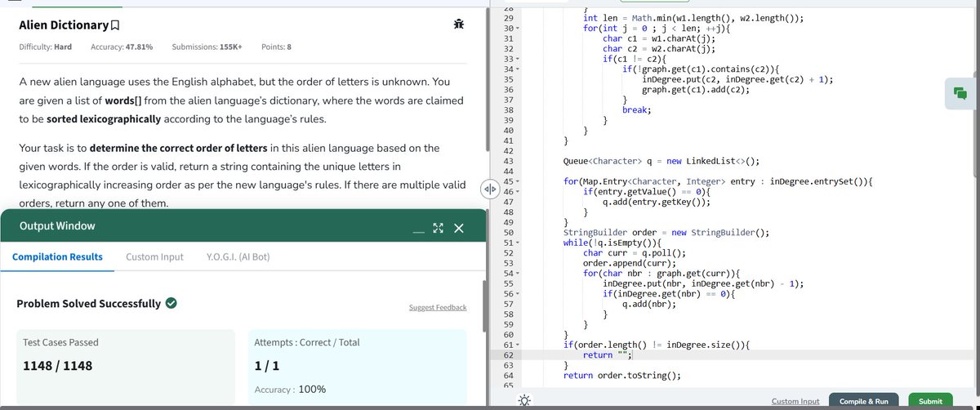Expand Output Window to full screen
The height and width of the screenshot is (410, 980).
click(438, 228)
